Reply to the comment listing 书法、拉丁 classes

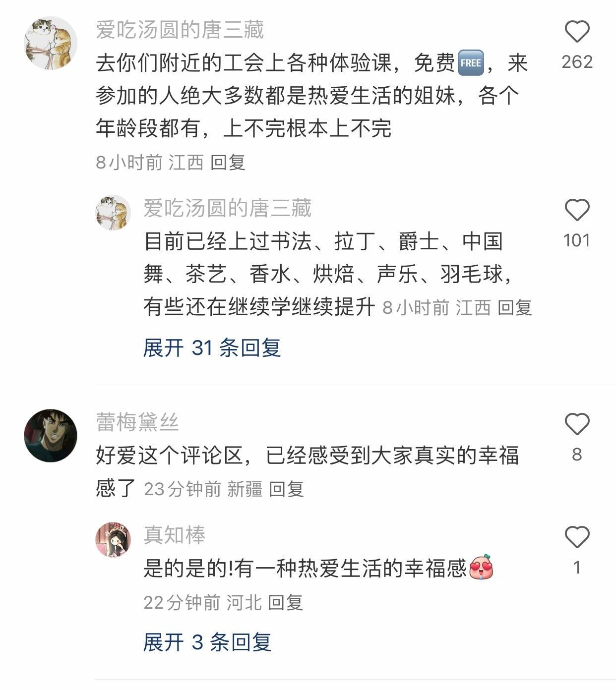pos(514,308)
